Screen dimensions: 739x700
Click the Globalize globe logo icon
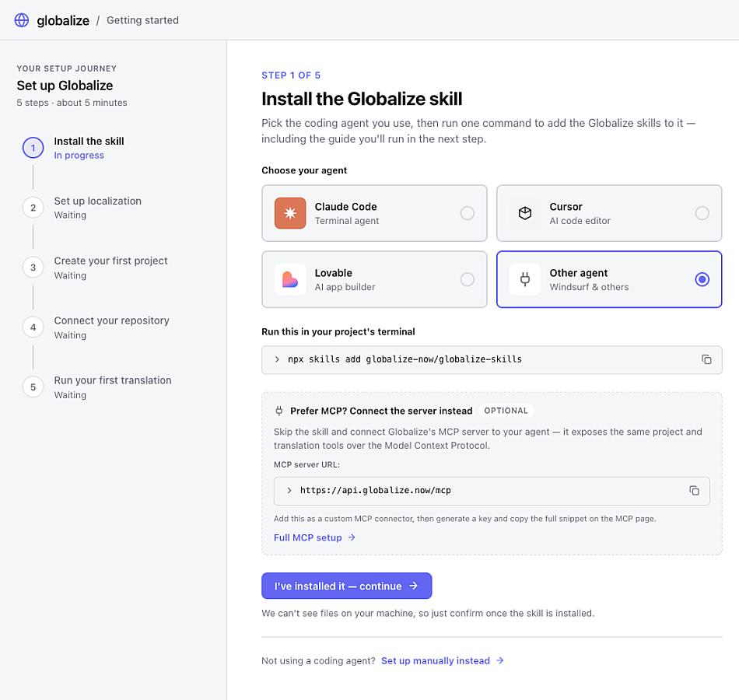[21, 20]
